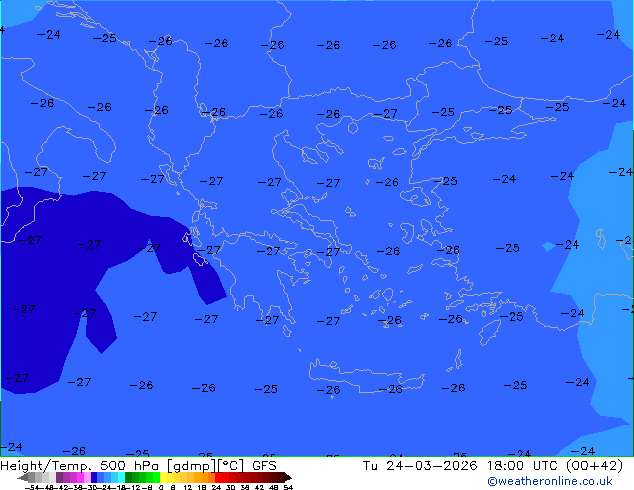Select the magenta swatch in the legend
The width and height of the screenshot is (634, 490).
pos(80,477)
